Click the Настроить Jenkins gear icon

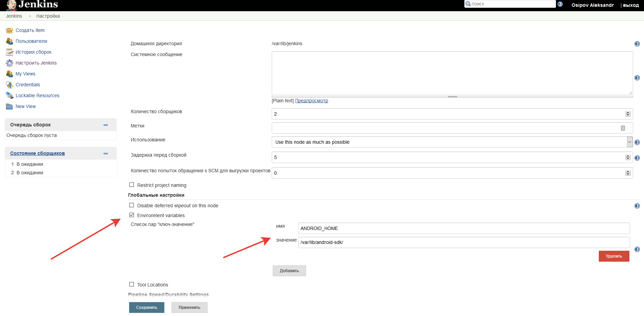(x=9, y=63)
